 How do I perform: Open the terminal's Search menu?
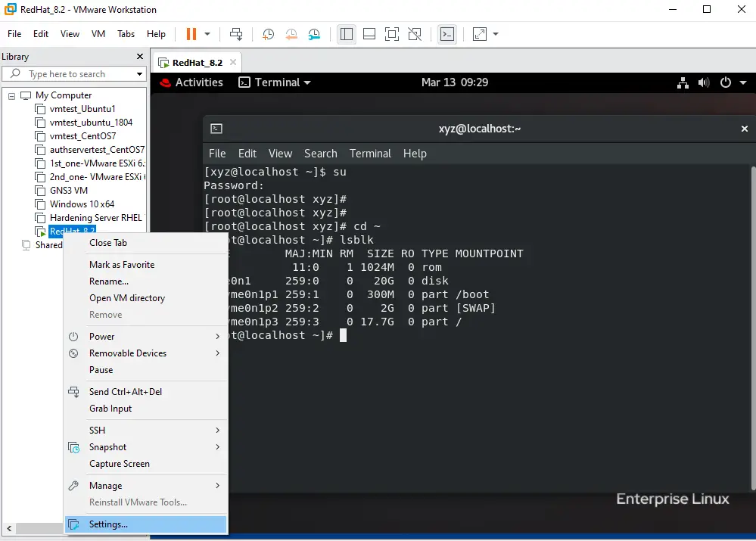(x=321, y=154)
